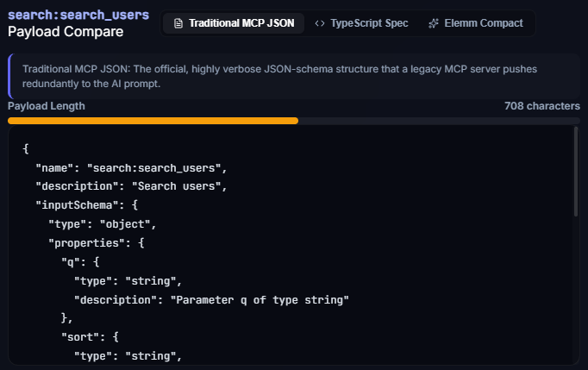Click the "name": "search:search_users" line
The height and width of the screenshot is (370, 588).
[x=132, y=167]
